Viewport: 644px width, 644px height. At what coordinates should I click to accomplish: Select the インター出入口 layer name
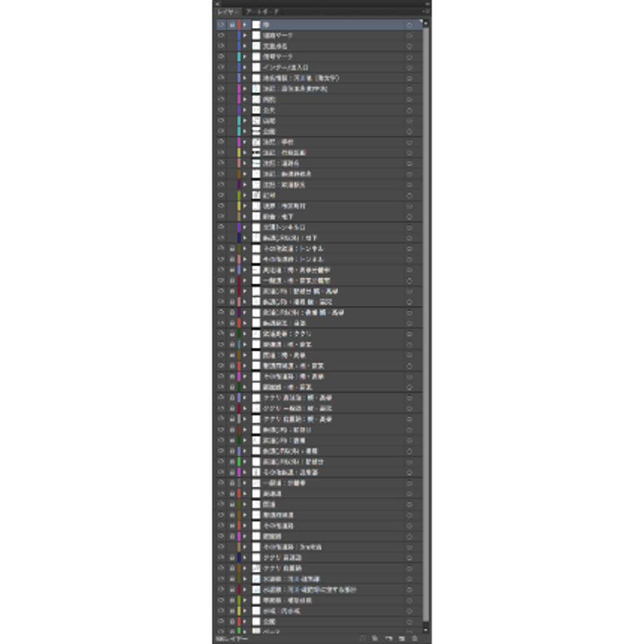286,67
